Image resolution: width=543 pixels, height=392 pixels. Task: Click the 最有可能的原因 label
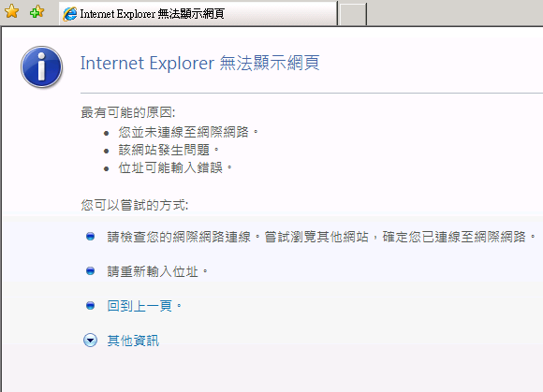pyautogui.click(x=128, y=112)
